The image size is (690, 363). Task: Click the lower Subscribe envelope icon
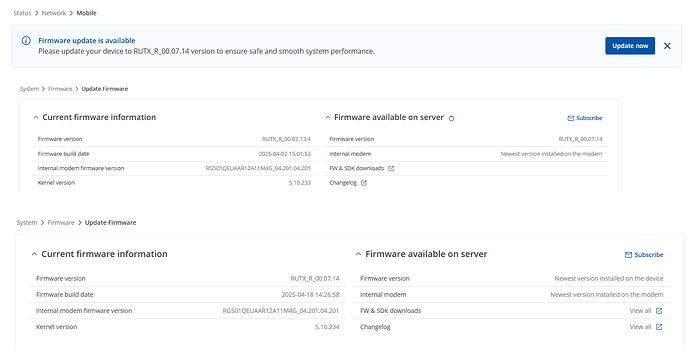[628, 255]
